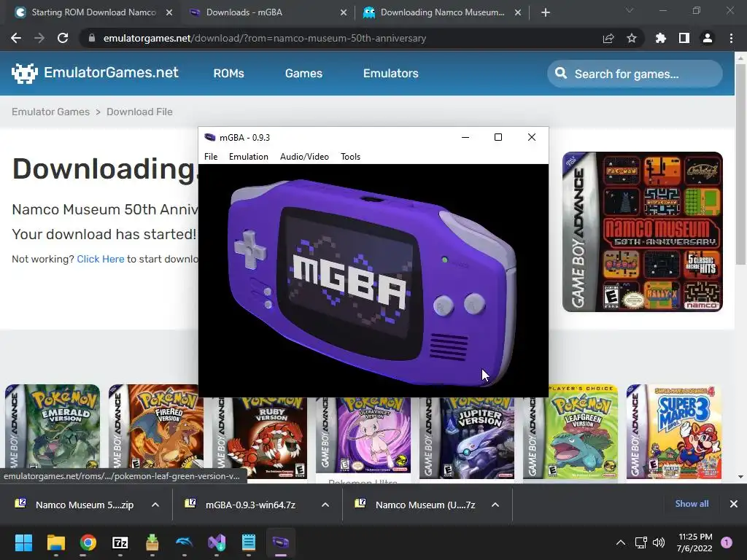Open volume control in system tray
The image size is (747, 560).
(659, 542)
